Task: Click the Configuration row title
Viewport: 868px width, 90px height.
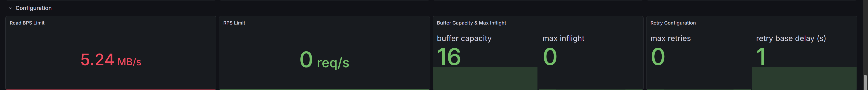Action: click(33, 8)
